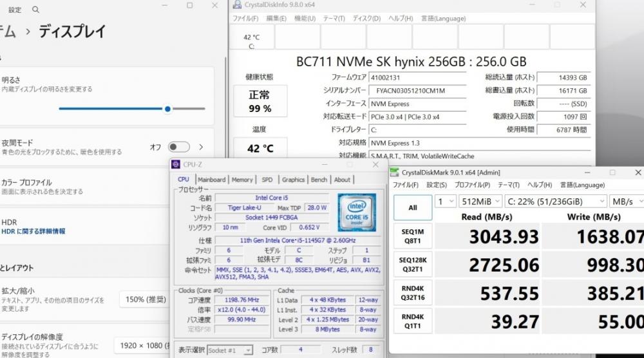This screenshot has height=358, width=644.
Task: Open Socket #1 selection dropdown in CPU-Z
Action: click(x=230, y=350)
